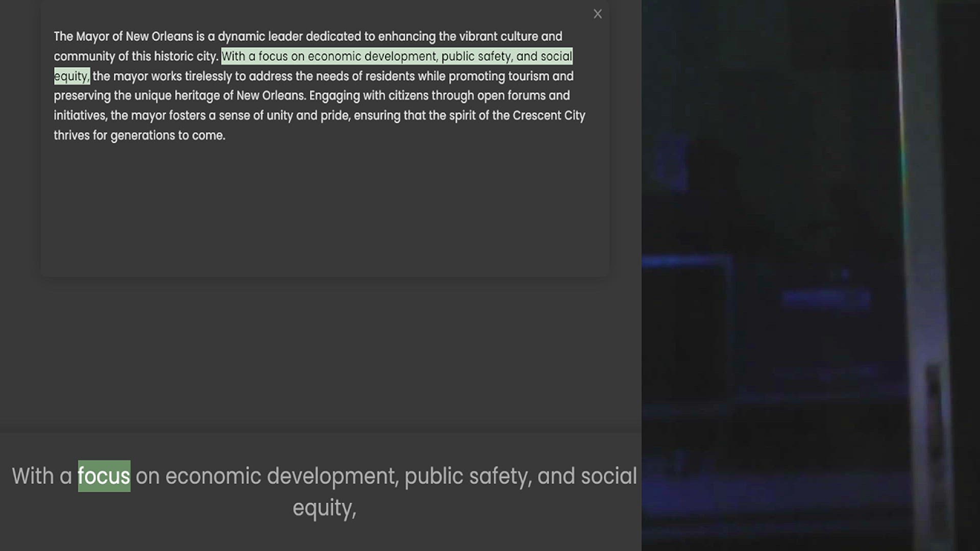Click 'vibrant culture' in the first line

pos(498,37)
